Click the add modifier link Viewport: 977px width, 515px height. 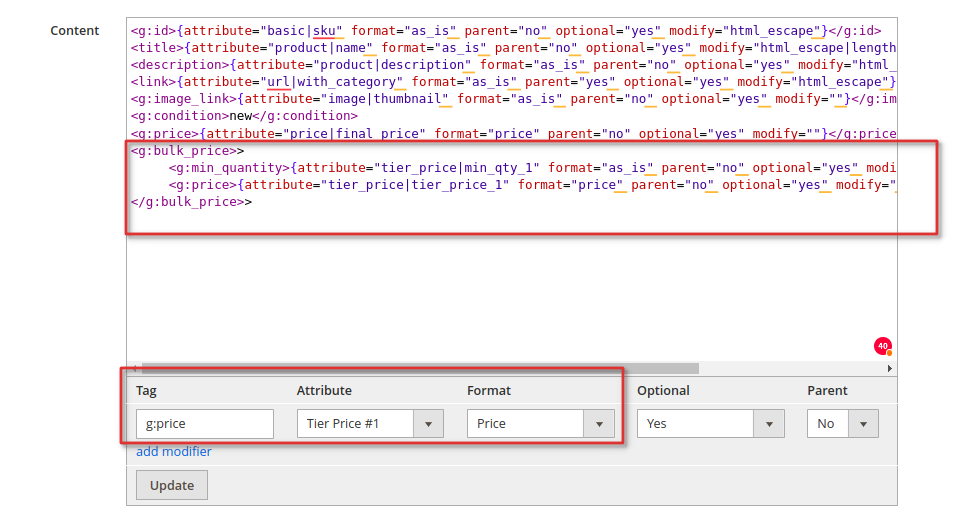point(174,451)
